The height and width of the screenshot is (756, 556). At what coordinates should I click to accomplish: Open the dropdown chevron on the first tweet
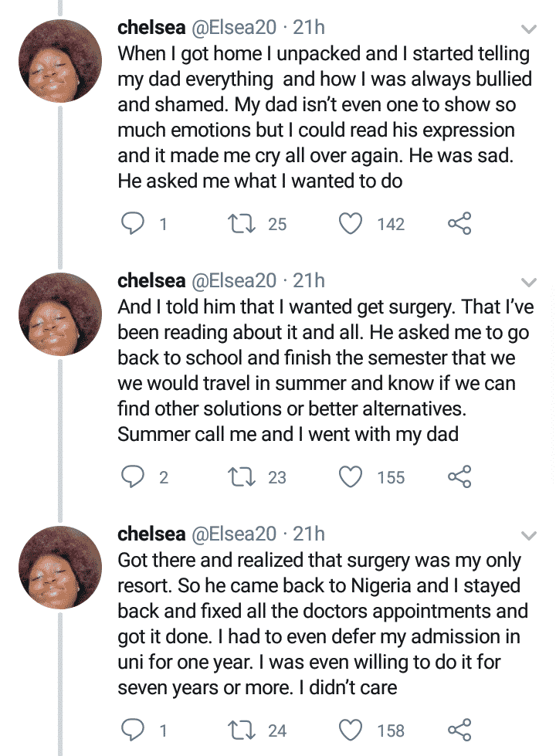click(x=529, y=29)
